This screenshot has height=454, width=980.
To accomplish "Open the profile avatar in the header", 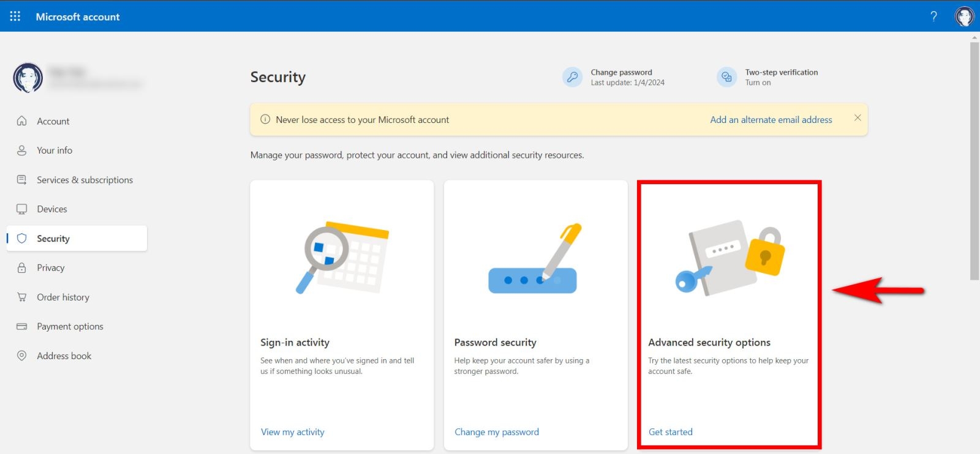I will 965,17.
